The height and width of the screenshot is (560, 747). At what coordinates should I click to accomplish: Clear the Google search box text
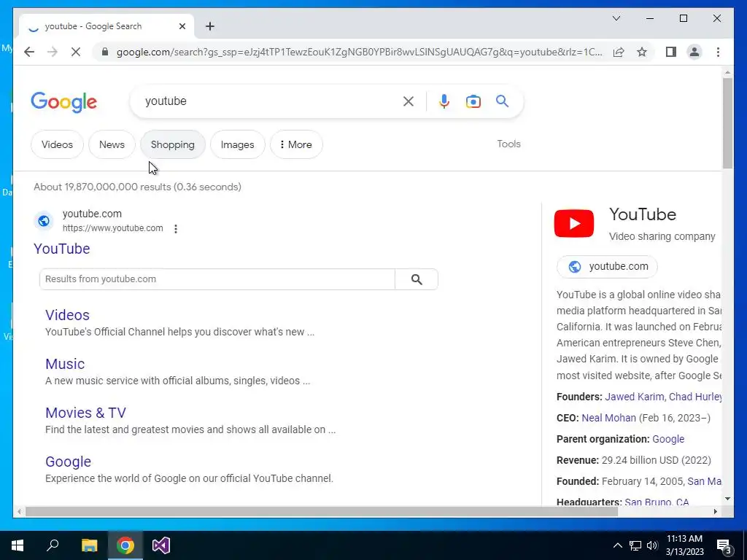pyautogui.click(x=409, y=101)
